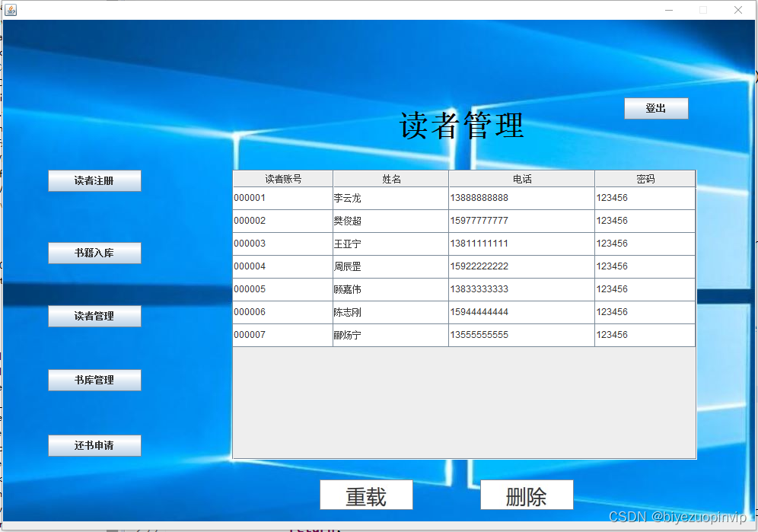
Task: Click the 密码 column header
Action: [x=645, y=178]
